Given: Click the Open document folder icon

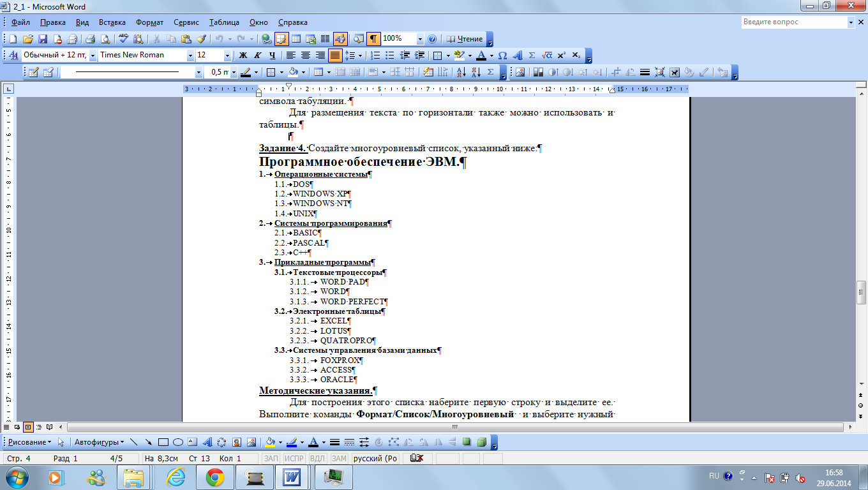Looking at the screenshot, I should 28,39.
